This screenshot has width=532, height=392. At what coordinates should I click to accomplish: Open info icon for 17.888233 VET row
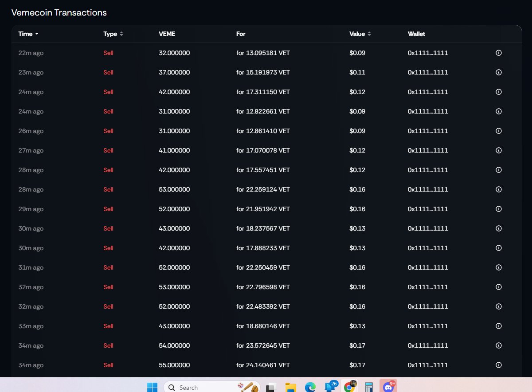pyautogui.click(x=498, y=248)
